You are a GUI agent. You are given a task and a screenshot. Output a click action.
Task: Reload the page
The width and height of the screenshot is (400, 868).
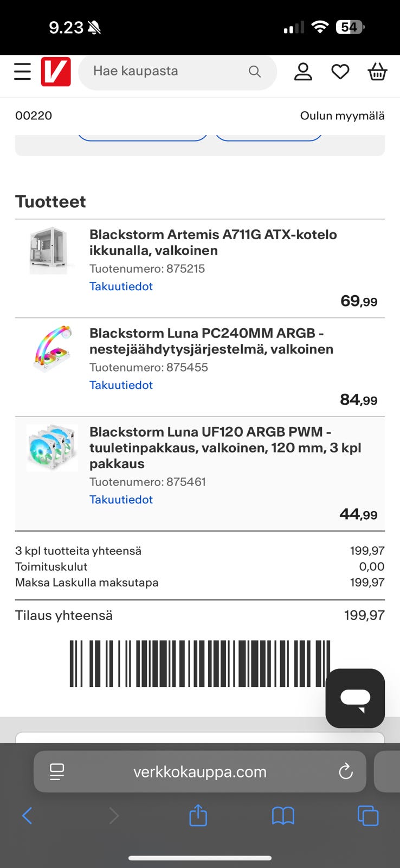click(x=345, y=771)
